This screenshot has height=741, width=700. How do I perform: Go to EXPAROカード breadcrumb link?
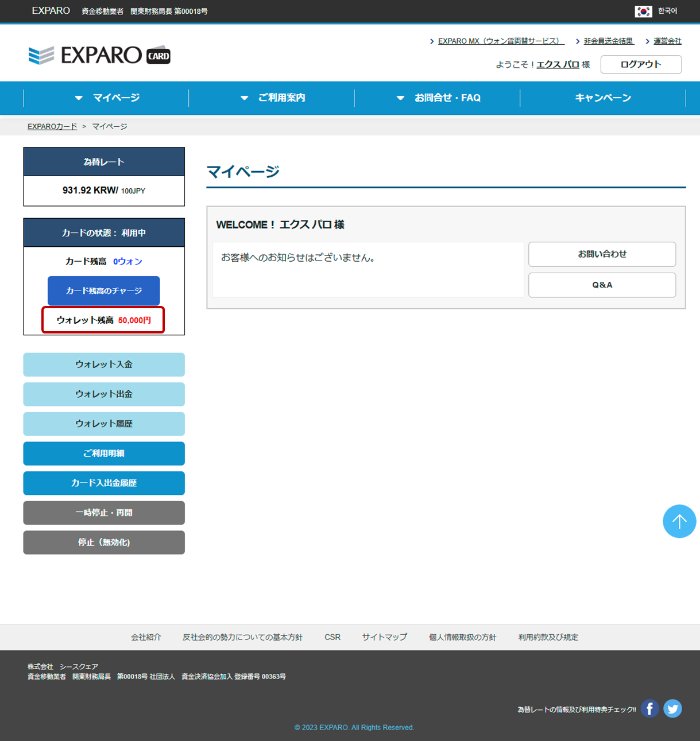(52, 126)
